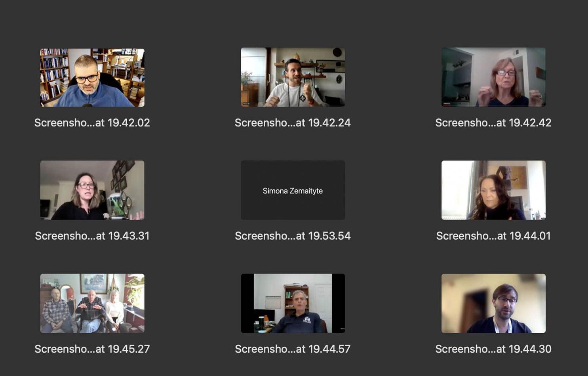This screenshot has height=376, width=588.
Task: Click the file name ending 19.44.57
Action: click(x=293, y=349)
